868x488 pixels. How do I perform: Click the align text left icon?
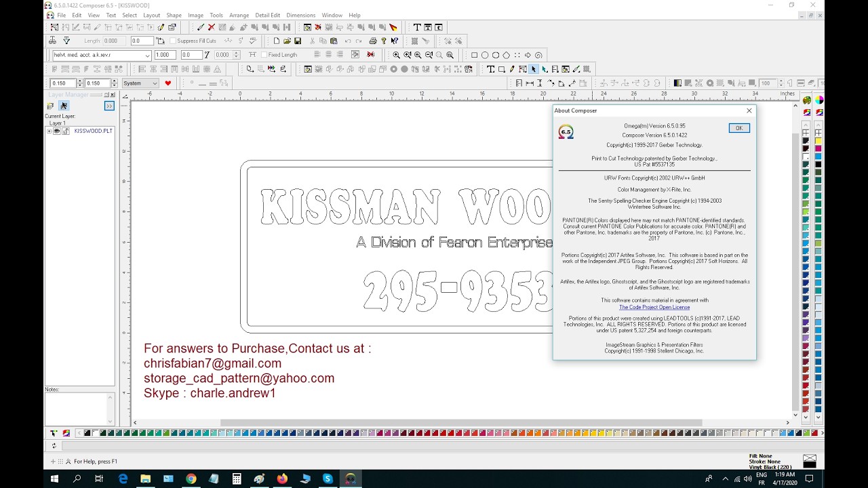pos(317,55)
